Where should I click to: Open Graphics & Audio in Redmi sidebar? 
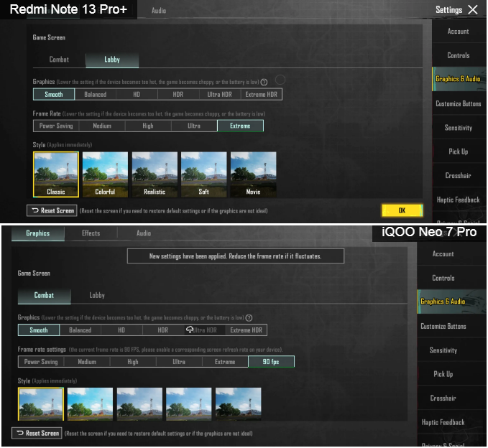pos(459,79)
